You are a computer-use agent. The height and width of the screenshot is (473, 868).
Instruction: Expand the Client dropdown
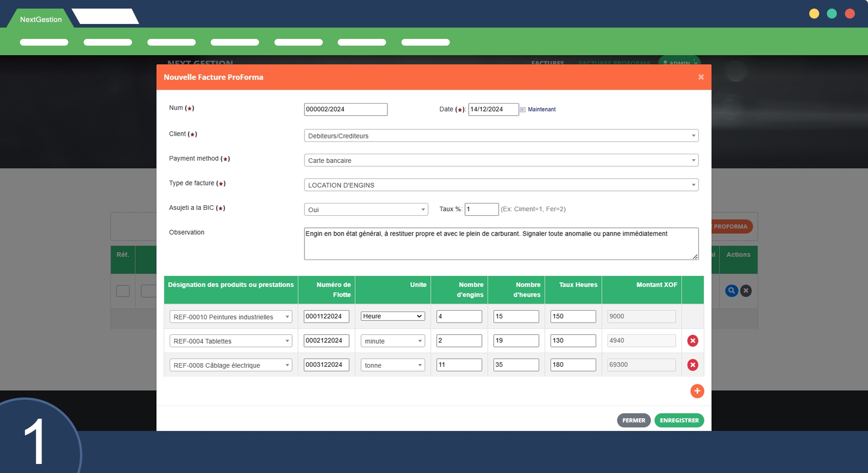coord(501,136)
